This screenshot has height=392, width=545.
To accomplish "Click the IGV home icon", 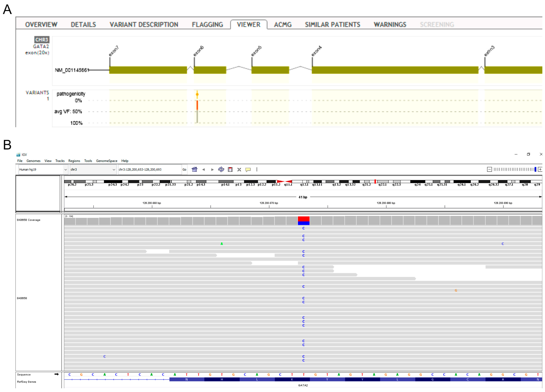I will click(x=194, y=169).
